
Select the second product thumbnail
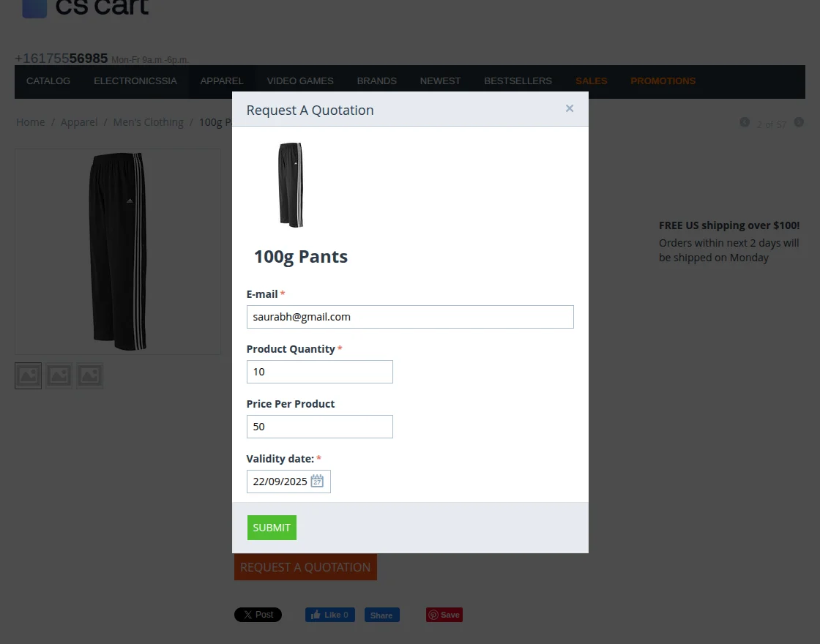pos(59,375)
